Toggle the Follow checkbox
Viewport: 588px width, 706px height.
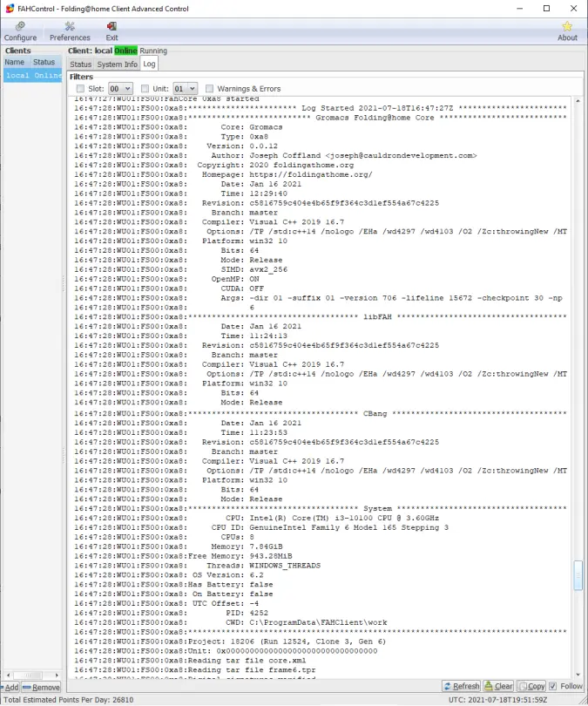(553, 686)
